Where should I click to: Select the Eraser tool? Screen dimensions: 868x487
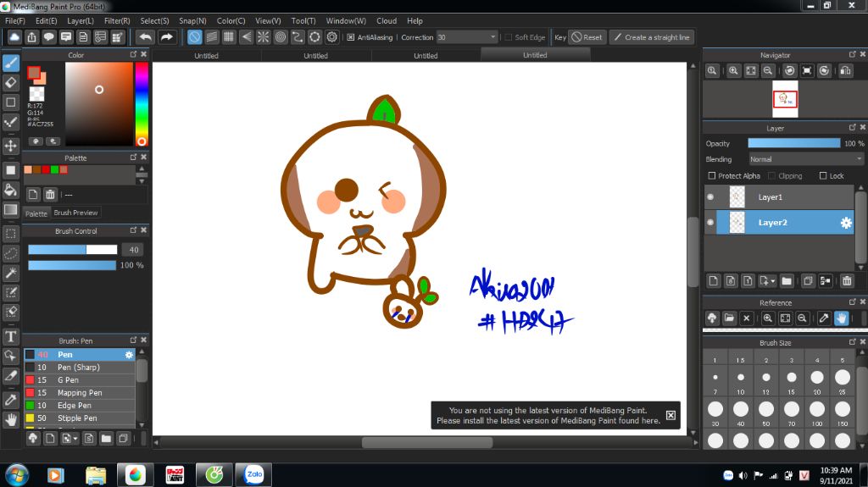point(11,82)
